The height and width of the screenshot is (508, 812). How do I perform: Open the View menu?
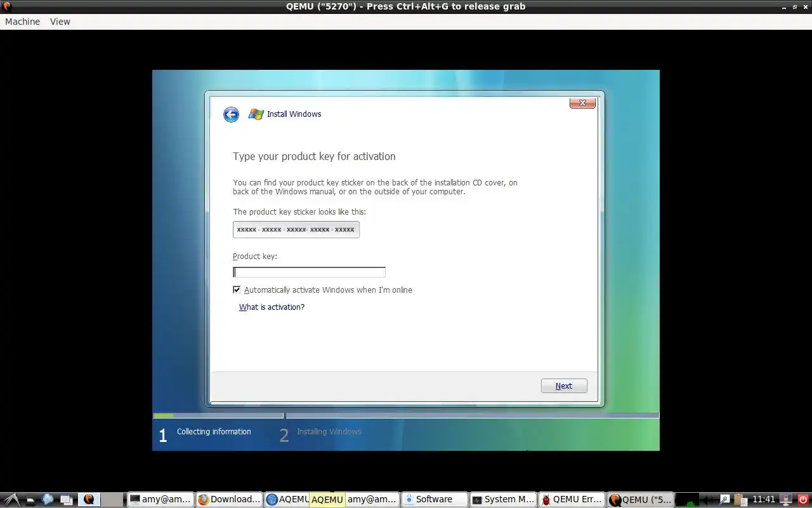[x=60, y=22]
